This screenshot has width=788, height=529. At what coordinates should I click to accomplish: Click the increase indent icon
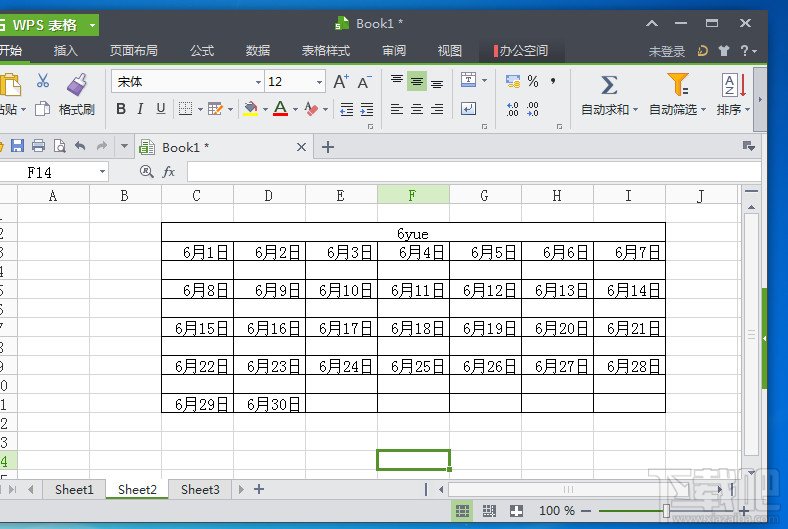coord(367,109)
